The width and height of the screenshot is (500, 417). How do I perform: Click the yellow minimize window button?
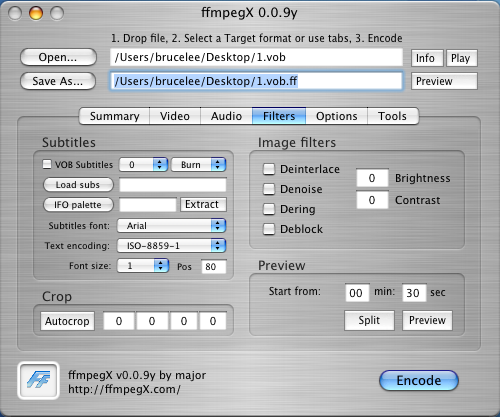[36, 13]
